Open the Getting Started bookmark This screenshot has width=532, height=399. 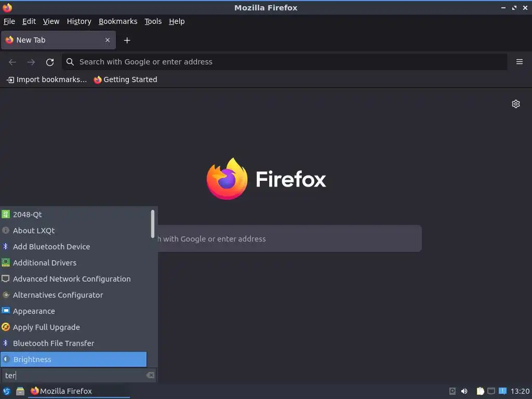pyautogui.click(x=126, y=79)
